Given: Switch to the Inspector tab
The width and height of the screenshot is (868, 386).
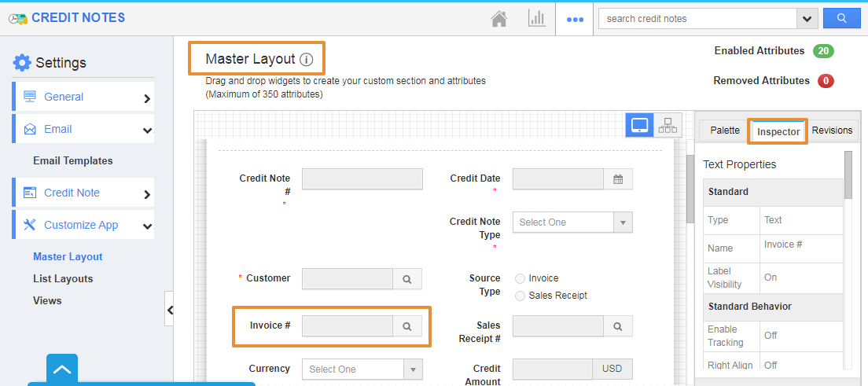Looking at the screenshot, I should tap(778, 132).
